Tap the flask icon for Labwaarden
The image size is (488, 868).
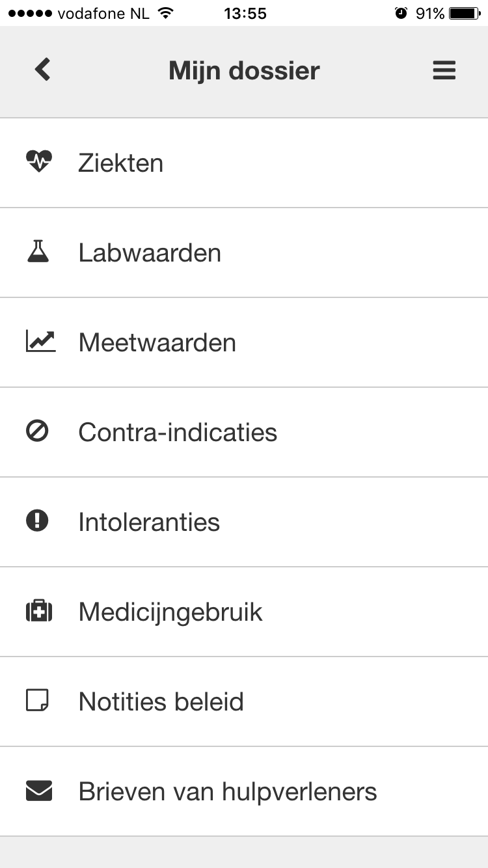tap(38, 252)
